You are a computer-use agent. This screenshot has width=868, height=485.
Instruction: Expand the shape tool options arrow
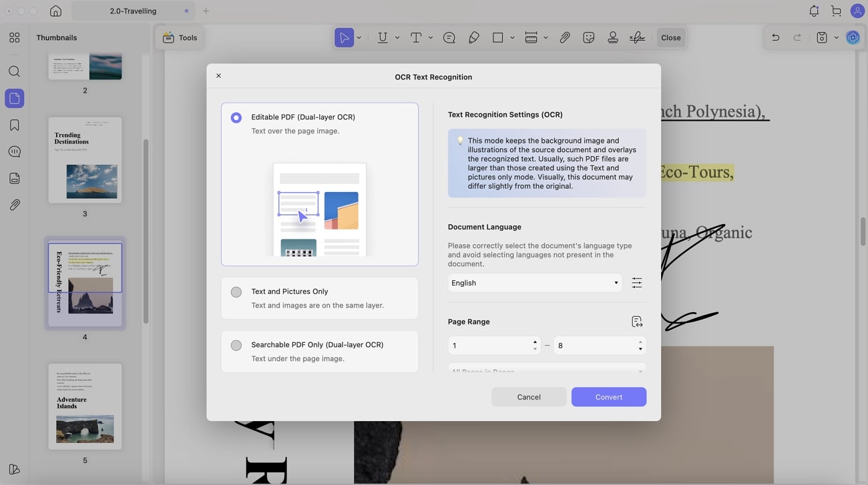pyautogui.click(x=512, y=38)
